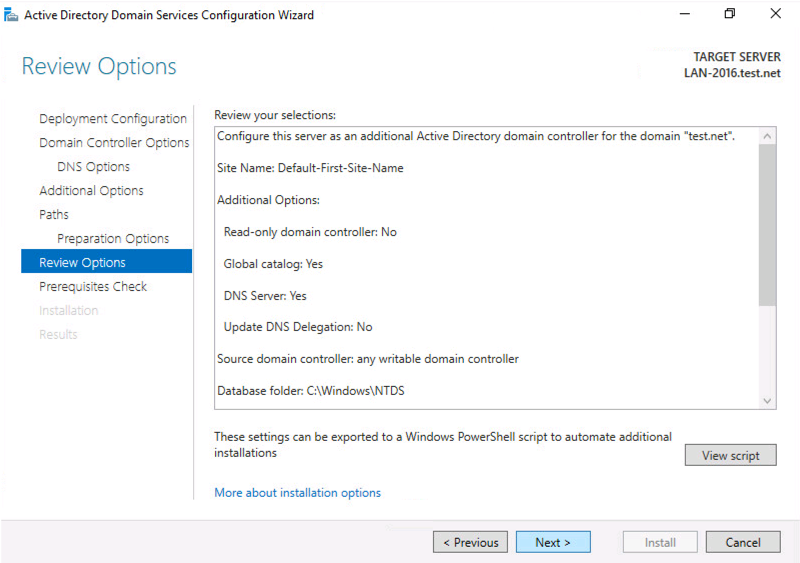The height and width of the screenshot is (563, 800).
Task: Click the scroll up arrow in selections box
Action: (x=767, y=136)
